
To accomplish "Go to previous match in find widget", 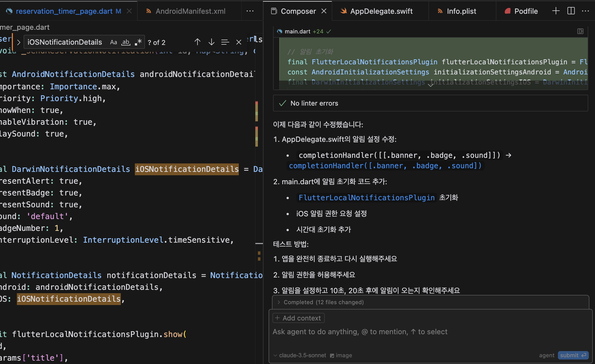I will click(x=197, y=42).
